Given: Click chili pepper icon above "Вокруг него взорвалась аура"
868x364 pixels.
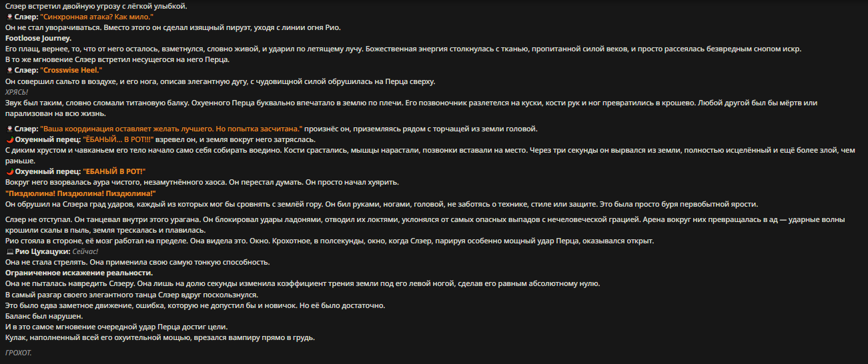Looking at the screenshot, I should coord(9,171).
